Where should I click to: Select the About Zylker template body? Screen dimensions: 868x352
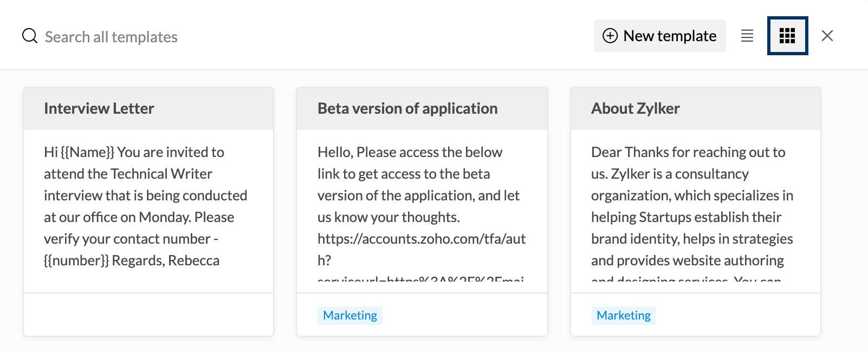[692, 206]
